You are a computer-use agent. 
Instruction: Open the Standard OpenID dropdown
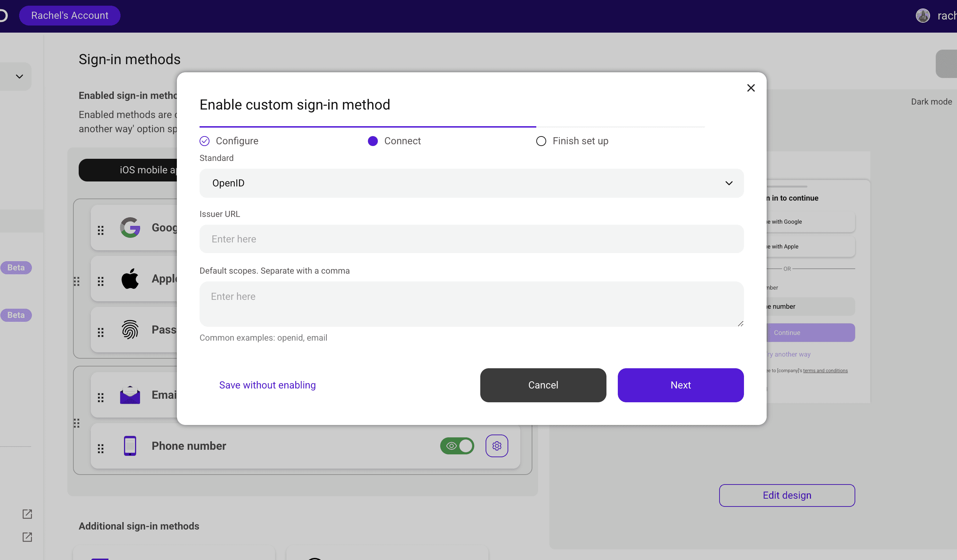click(x=471, y=183)
